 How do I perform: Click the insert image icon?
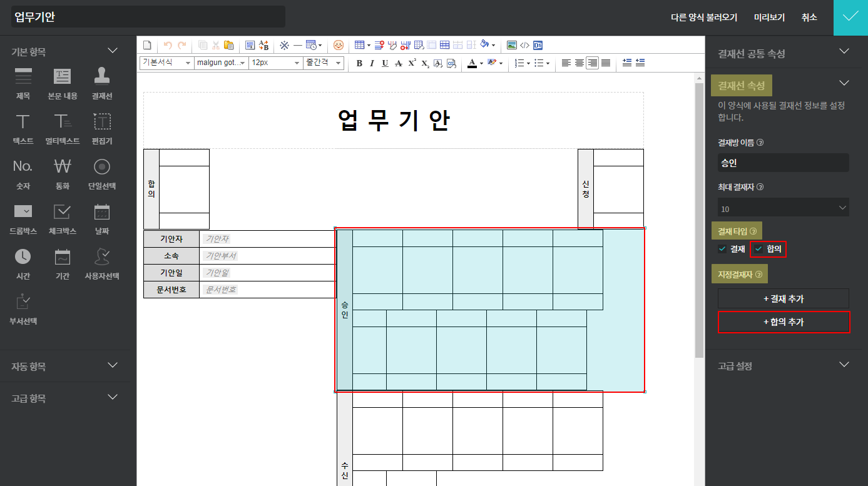[x=511, y=45]
